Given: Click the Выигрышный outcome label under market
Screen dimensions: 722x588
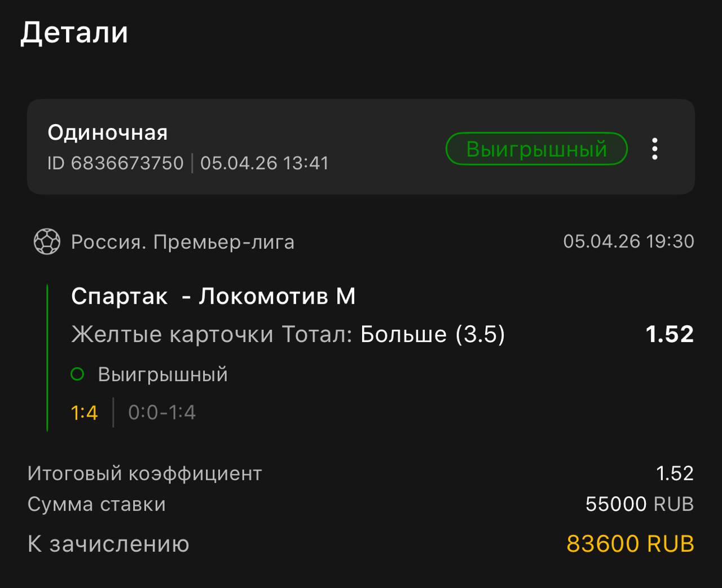Looking at the screenshot, I should (x=162, y=374).
